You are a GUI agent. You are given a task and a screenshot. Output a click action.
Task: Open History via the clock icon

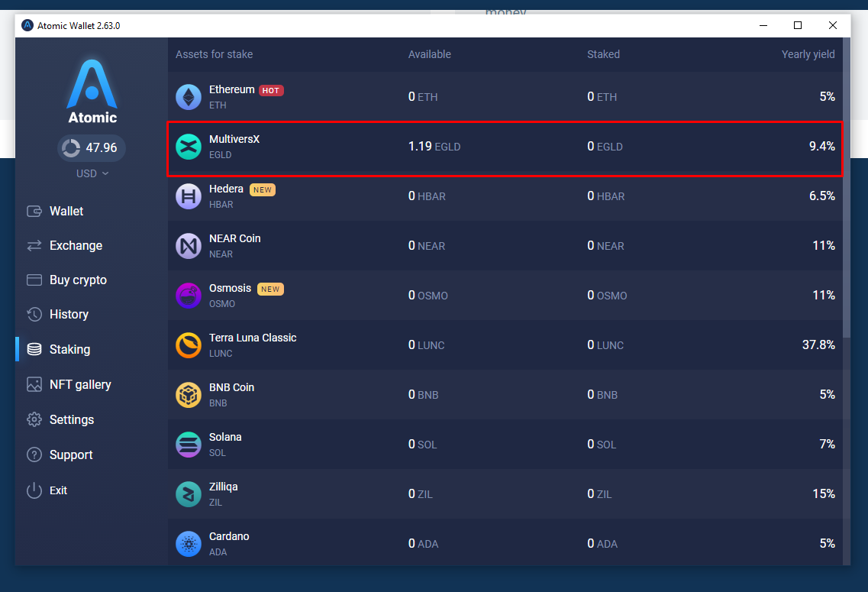(x=34, y=314)
